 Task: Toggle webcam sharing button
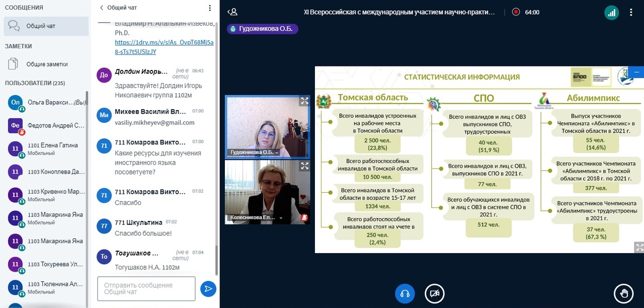tap(434, 293)
